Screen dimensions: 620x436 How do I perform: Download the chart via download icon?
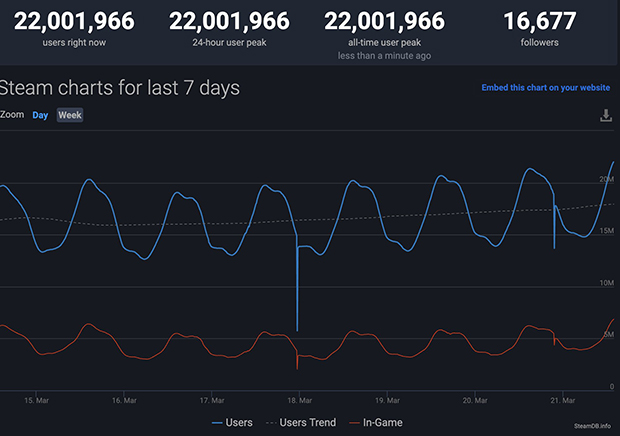coord(606,115)
